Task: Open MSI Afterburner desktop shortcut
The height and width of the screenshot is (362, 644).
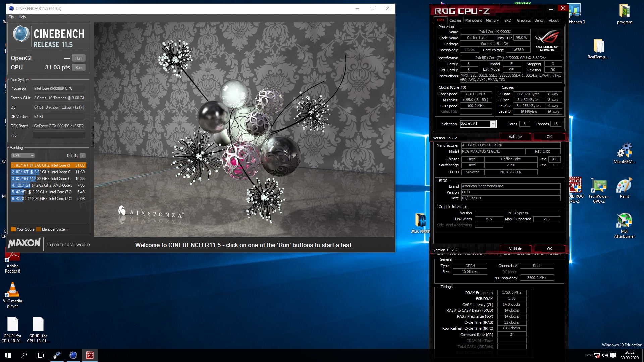Action: [624, 226]
